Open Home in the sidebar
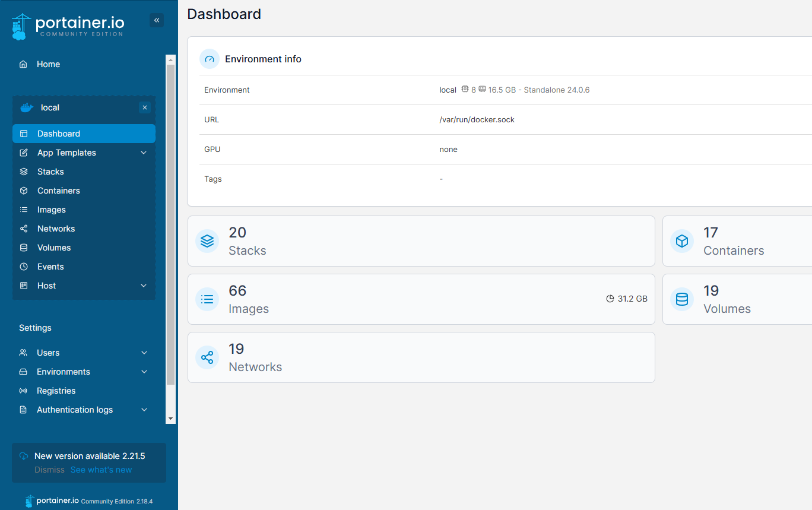 [x=83, y=64]
